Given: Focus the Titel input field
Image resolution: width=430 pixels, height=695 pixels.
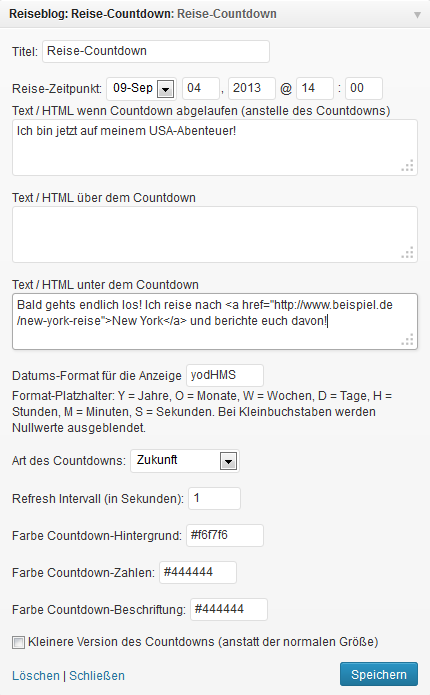Looking at the screenshot, I should [x=156, y=51].
